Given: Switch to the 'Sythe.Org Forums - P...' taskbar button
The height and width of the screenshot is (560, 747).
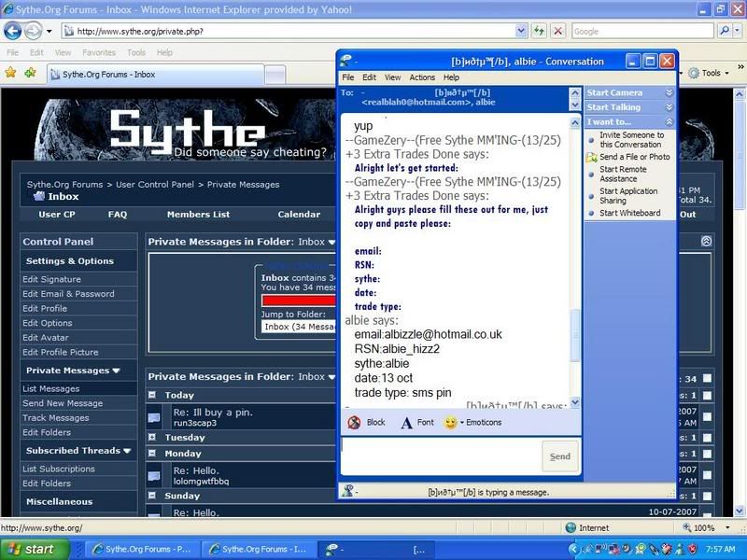Looking at the screenshot, I should tap(142, 550).
